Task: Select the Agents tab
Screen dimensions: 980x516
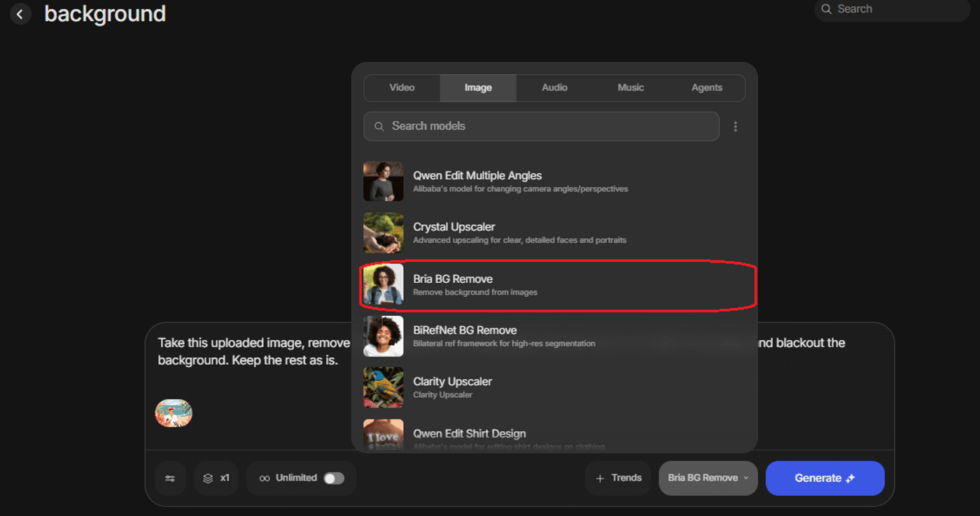Action: click(707, 88)
